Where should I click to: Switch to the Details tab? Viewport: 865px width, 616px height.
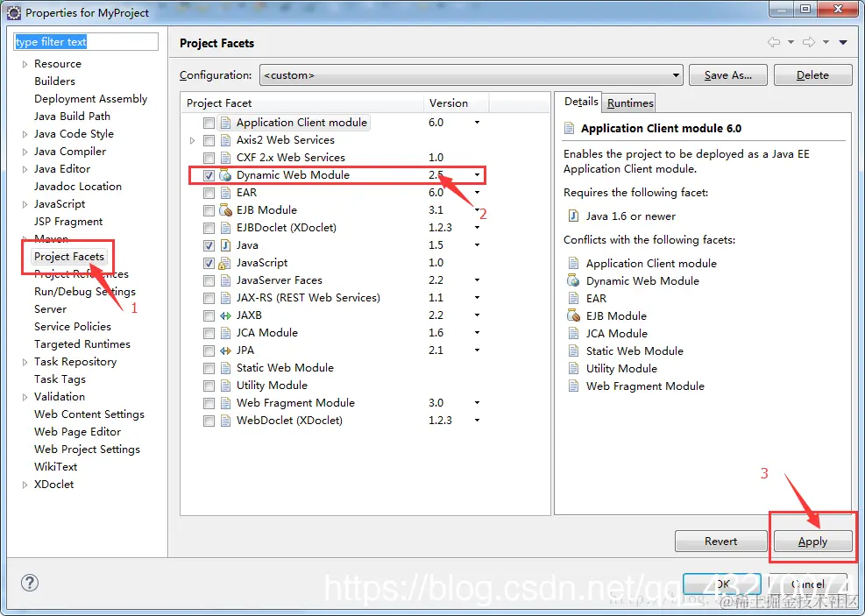pos(581,102)
